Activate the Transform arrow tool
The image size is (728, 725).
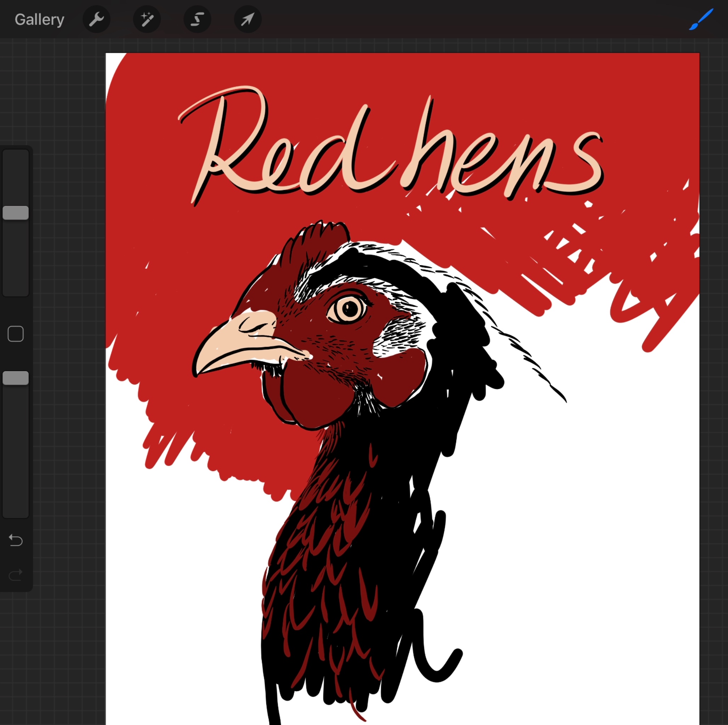[248, 19]
